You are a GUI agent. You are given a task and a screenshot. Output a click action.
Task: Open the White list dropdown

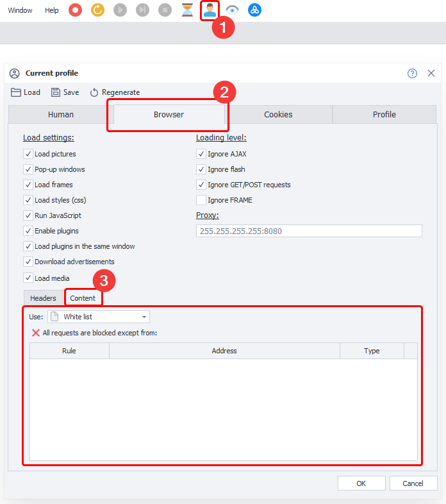coord(99,317)
